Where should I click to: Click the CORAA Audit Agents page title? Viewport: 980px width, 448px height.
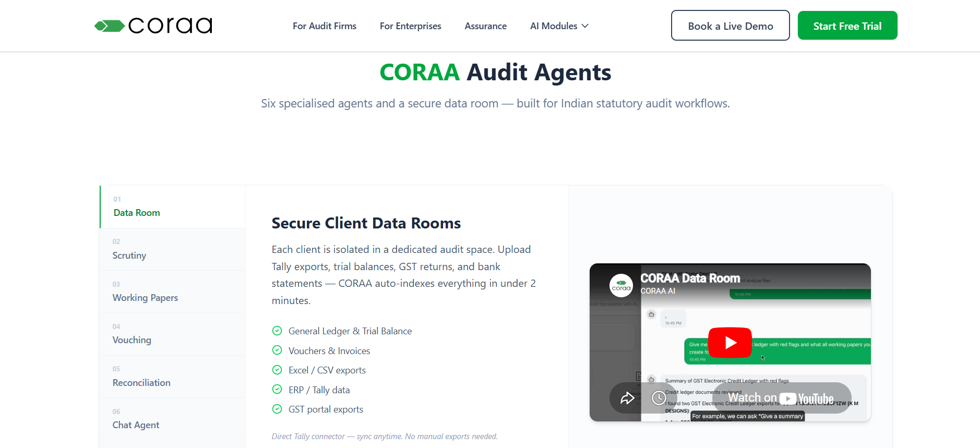pyautogui.click(x=495, y=72)
